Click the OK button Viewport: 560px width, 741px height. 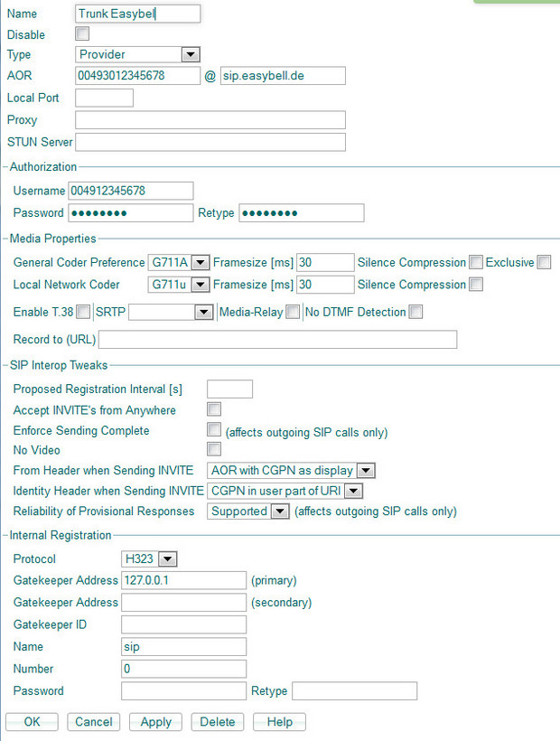click(33, 722)
